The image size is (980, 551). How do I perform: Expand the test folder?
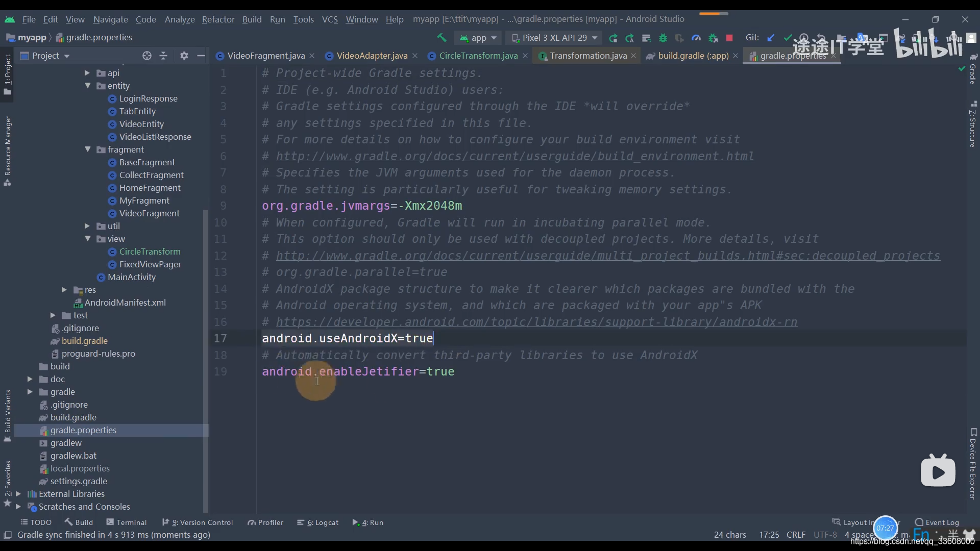point(53,315)
